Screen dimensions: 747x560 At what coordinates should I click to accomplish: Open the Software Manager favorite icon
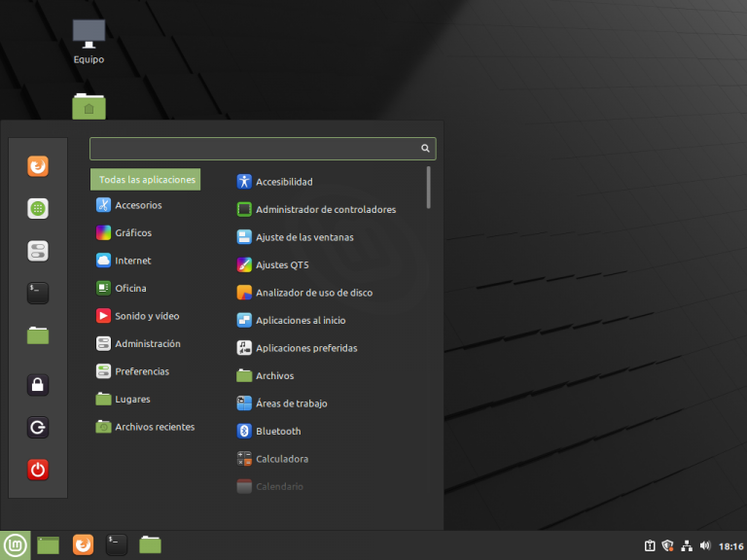pos(38,209)
